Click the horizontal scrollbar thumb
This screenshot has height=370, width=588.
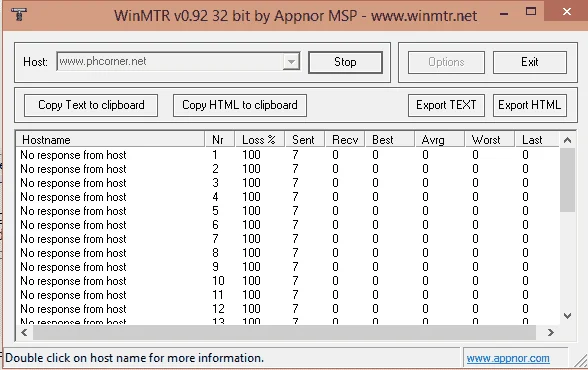pos(284,333)
